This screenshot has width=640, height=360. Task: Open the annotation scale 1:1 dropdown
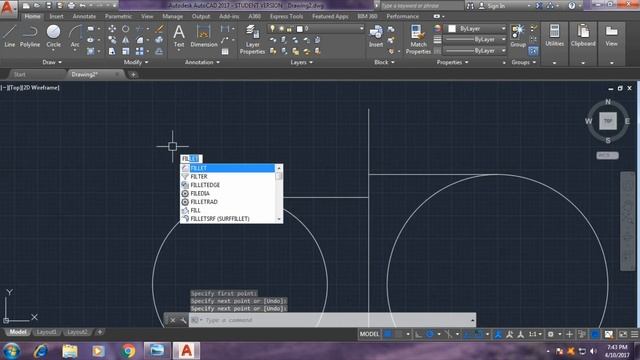[x=536, y=334]
